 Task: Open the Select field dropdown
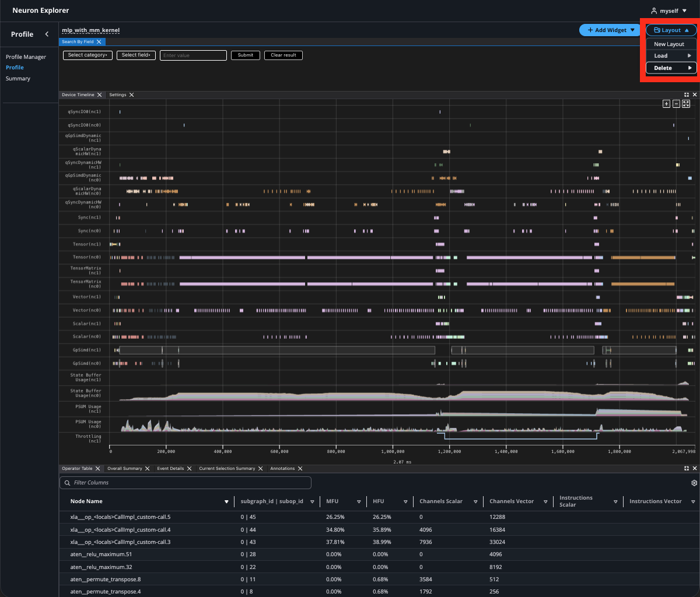pyautogui.click(x=136, y=55)
